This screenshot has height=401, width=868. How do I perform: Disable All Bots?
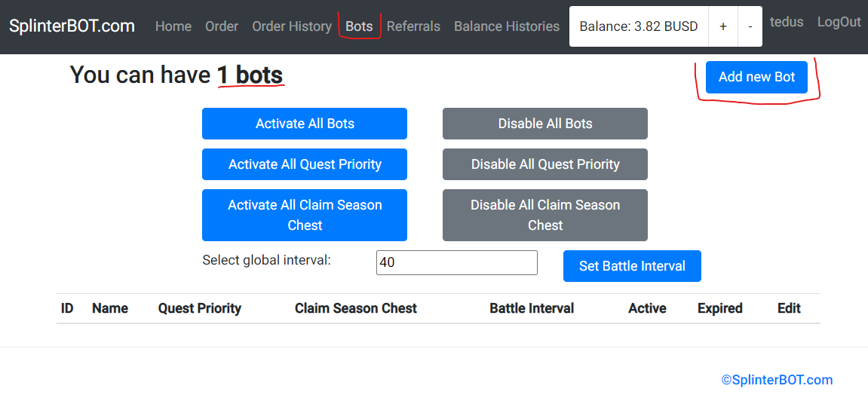pos(545,124)
